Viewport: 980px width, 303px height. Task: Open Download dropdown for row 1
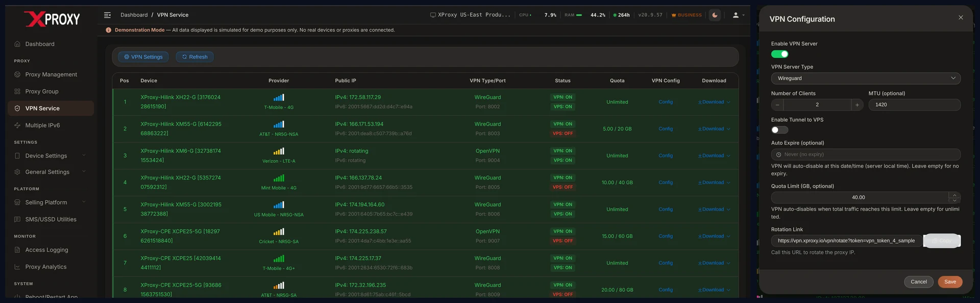tap(714, 102)
